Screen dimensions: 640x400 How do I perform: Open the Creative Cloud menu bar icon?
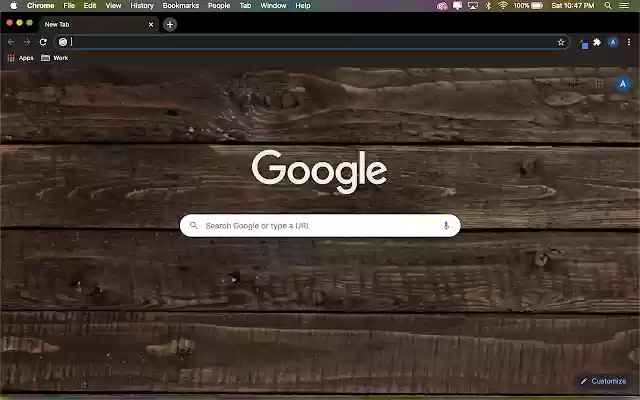442,6
